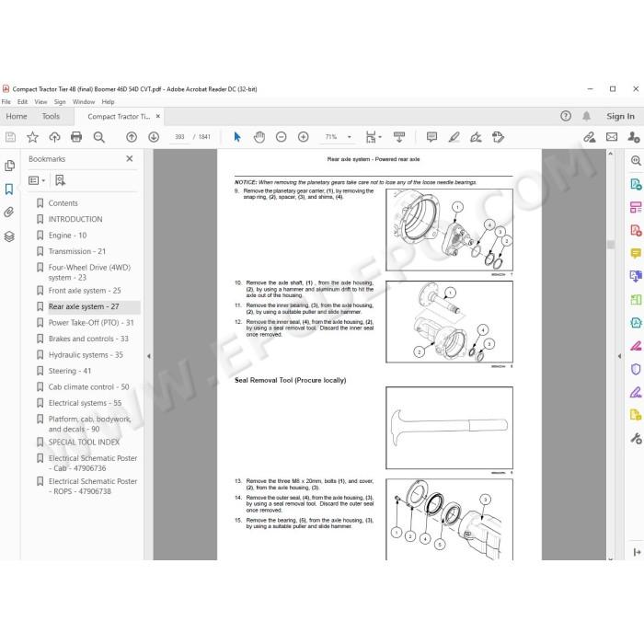Open the Protect shield tool
This screenshot has width=644, height=644.
tap(636, 369)
